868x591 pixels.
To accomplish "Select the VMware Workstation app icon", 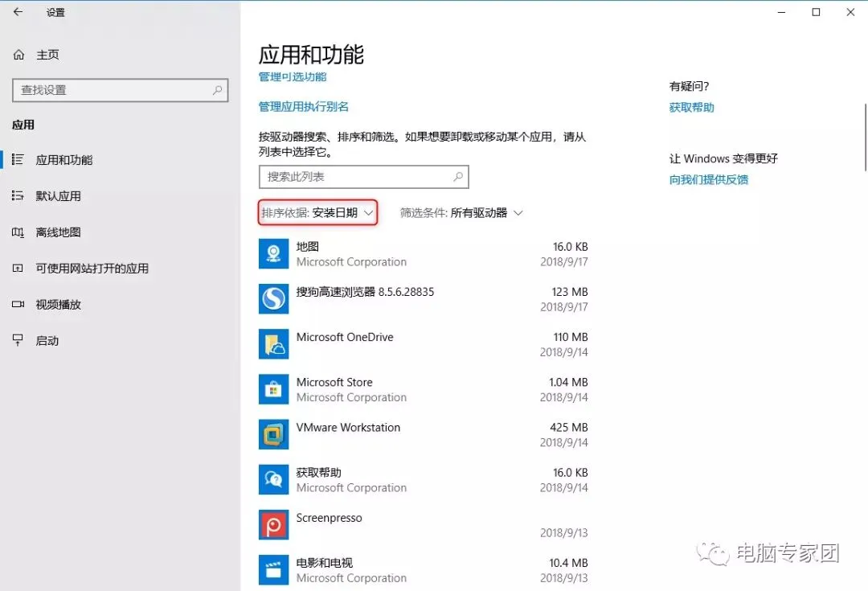I will tap(273, 434).
